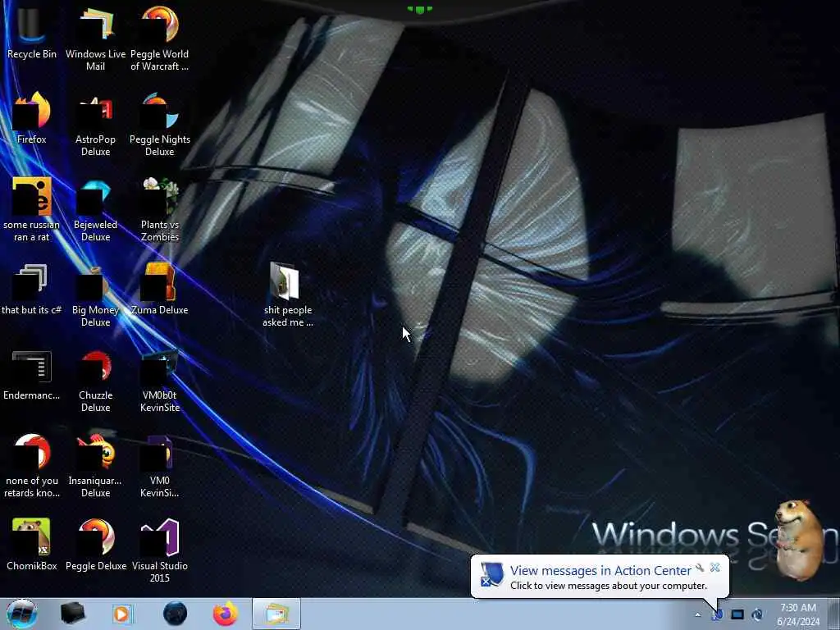Image resolution: width=840 pixels, height=630 pixels.
Task: Select the Insaniquarium Deluxe shortcut
Action: coord(95,465)
